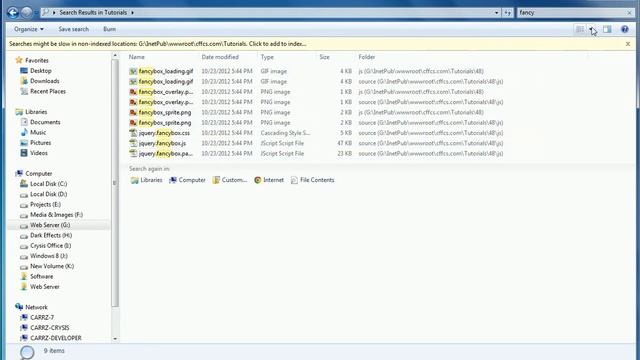Open the Organize dropdown menu
The width and height of the screenshot is (640, 360).
coord(29,29)
